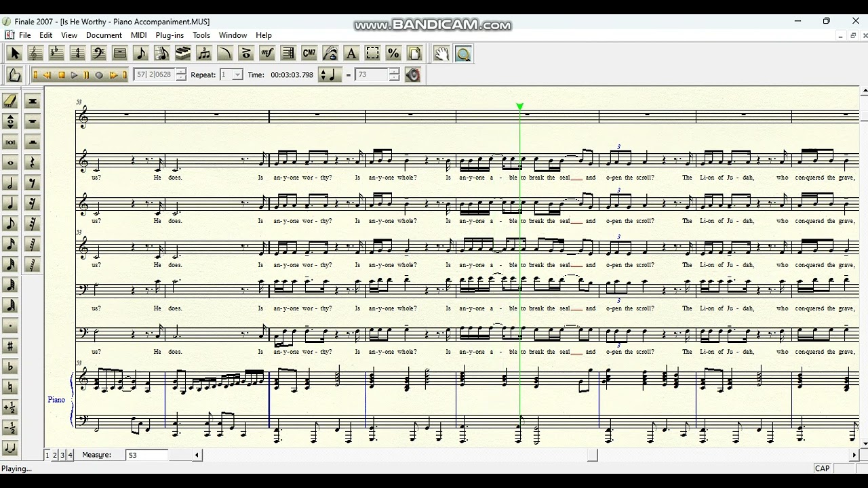868x488 pixels.
Task: Click the horizontal scrollbar thumb
Action: [592, 455]
